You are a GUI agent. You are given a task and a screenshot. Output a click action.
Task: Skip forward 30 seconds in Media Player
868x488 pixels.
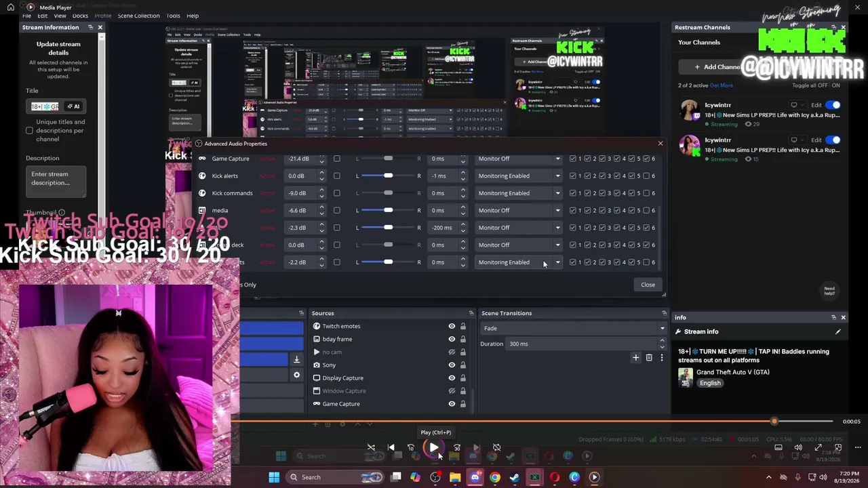[457, 447]
